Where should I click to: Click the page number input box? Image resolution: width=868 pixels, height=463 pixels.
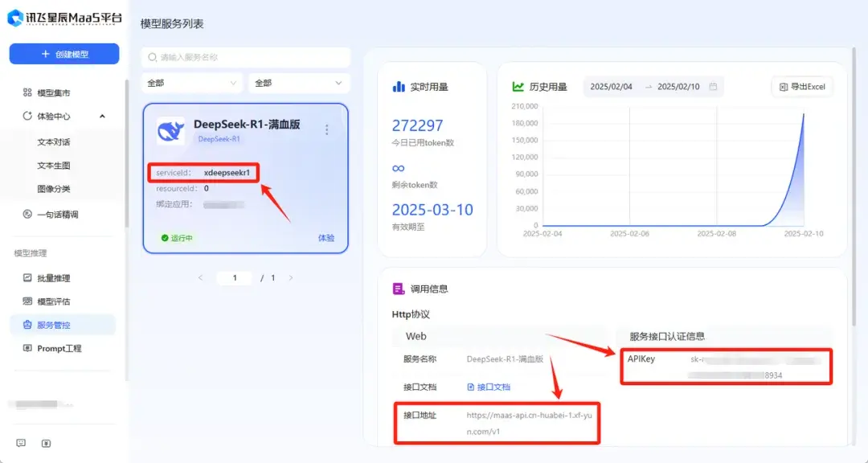coord(235,278)
